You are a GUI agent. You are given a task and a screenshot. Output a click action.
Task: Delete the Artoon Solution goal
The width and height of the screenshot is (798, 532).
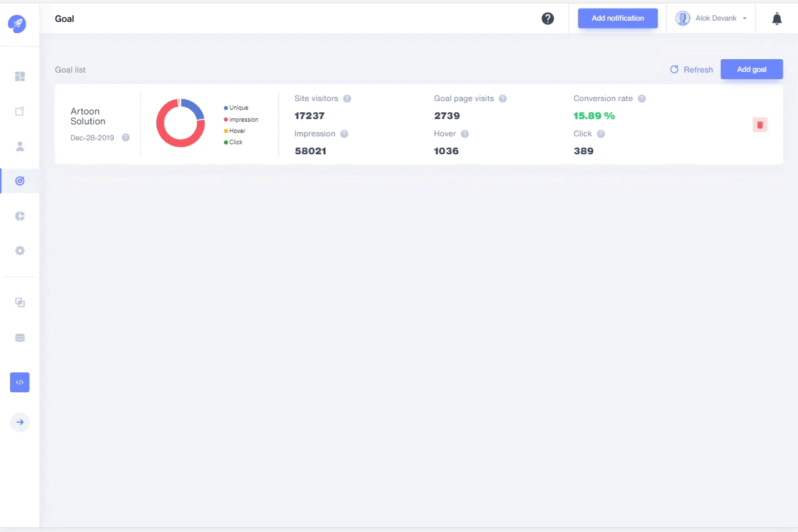760,124
